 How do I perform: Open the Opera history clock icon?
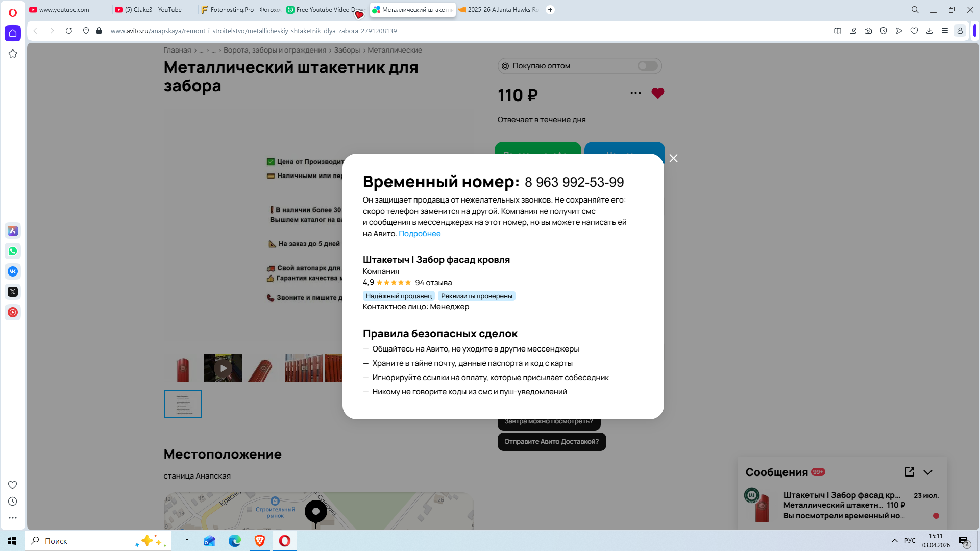13,502
